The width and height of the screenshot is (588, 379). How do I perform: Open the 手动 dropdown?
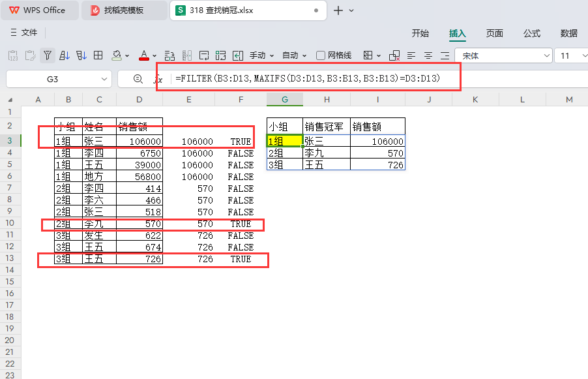262,55
